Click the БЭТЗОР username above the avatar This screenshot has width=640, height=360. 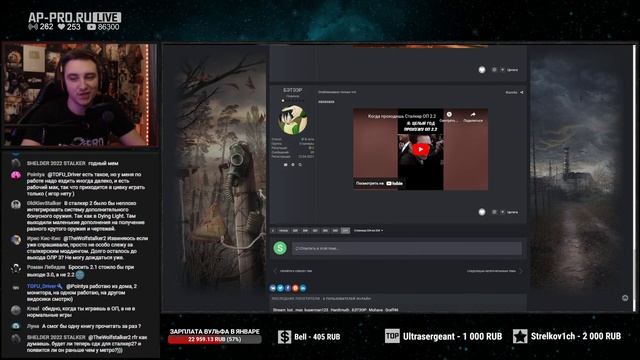tap(293, 90)
